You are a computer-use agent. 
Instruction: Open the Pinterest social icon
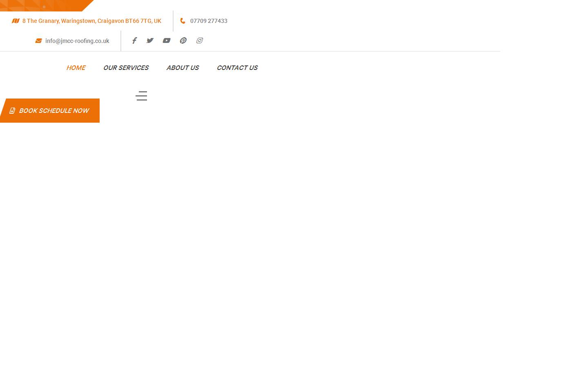[183, 40]
